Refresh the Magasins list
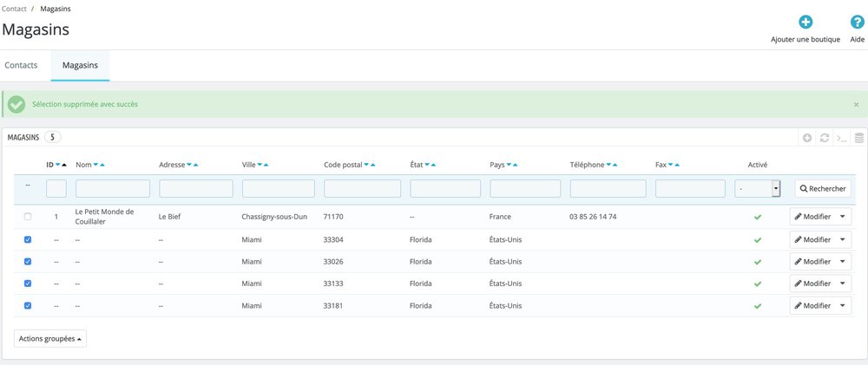 [x=825, y=138]
